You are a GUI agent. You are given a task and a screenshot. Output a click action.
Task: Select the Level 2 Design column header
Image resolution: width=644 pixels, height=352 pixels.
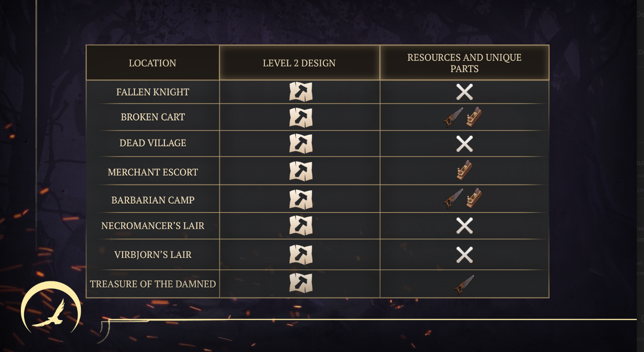tap(299, 63)
